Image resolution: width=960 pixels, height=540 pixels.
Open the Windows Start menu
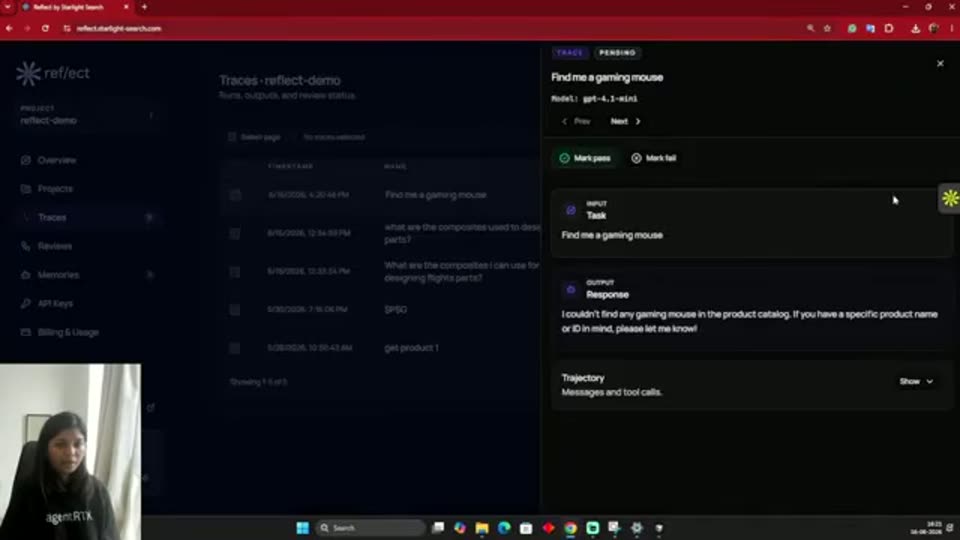(302, 528)
